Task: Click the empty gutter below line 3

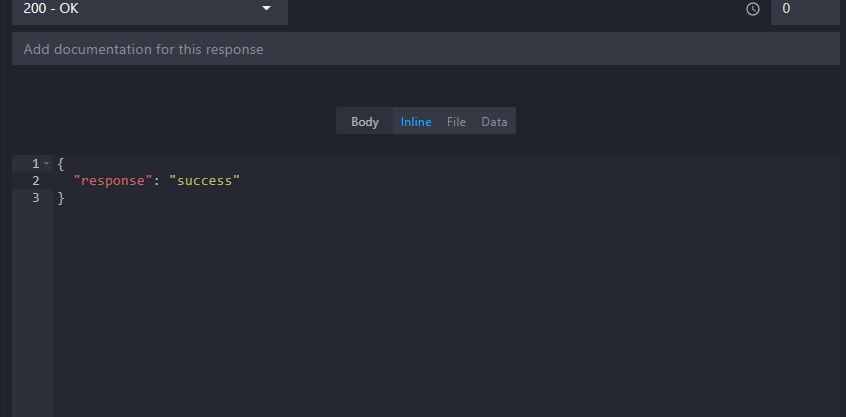Action: [32, 310]
